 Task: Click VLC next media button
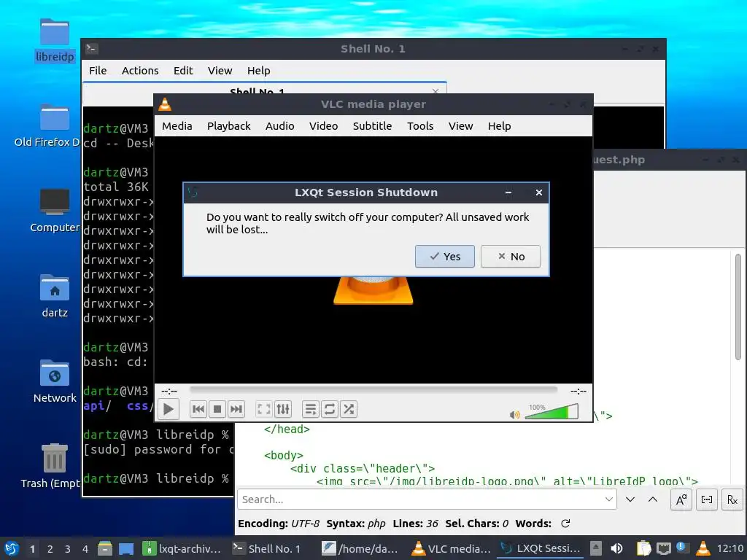[x=236, y=409]
